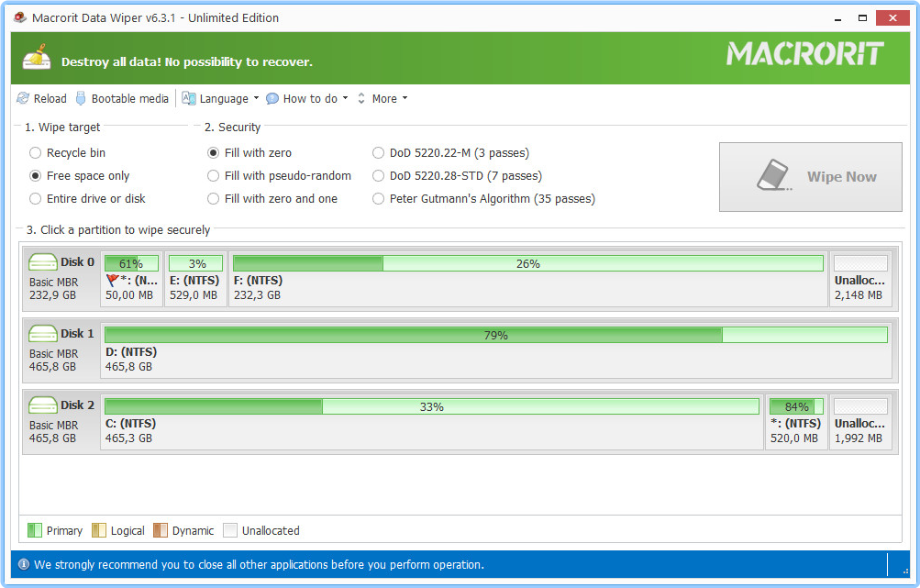
Task: Click the Dynamic orange legend swatch
Action: pyautogui.click(x=161, y=530)
